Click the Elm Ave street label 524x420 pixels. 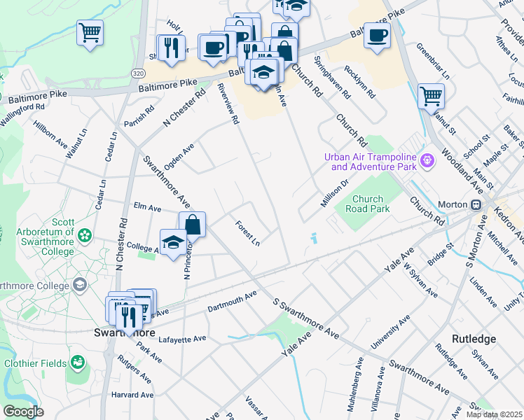147,207
